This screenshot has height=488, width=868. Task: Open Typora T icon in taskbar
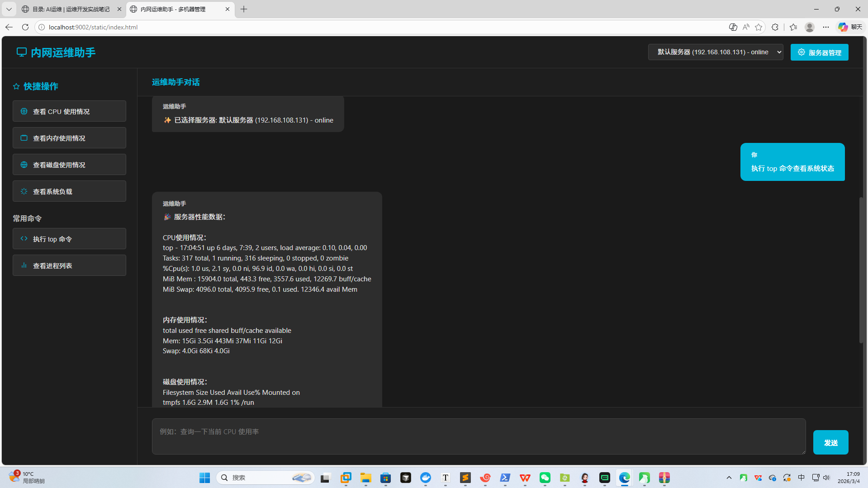coord(446,478)
